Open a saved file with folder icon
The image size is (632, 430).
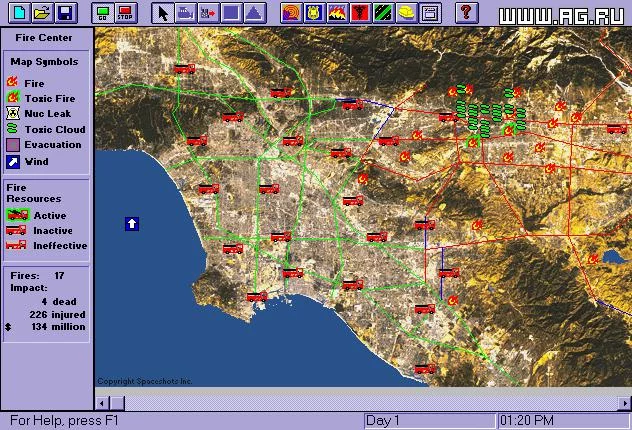point(43,13)
